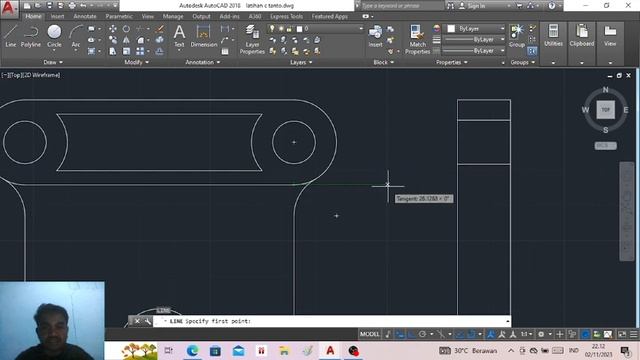Click the Move tool in Modify
Image resolution: width=640 pixels, height=360 pixels.
coord(113,29)
